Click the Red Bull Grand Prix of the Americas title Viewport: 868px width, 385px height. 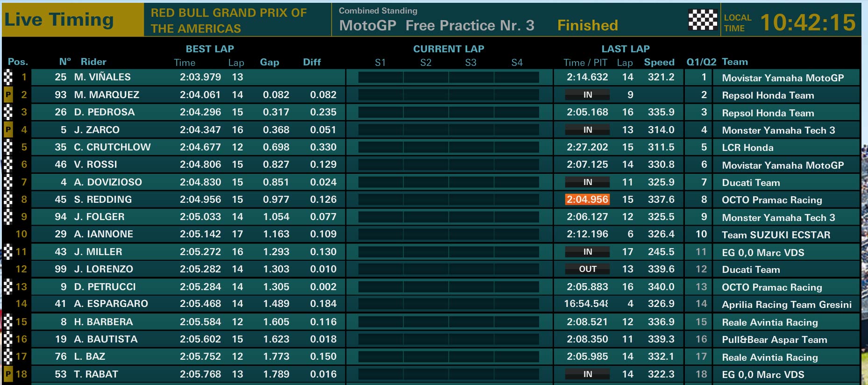[229, 21]
